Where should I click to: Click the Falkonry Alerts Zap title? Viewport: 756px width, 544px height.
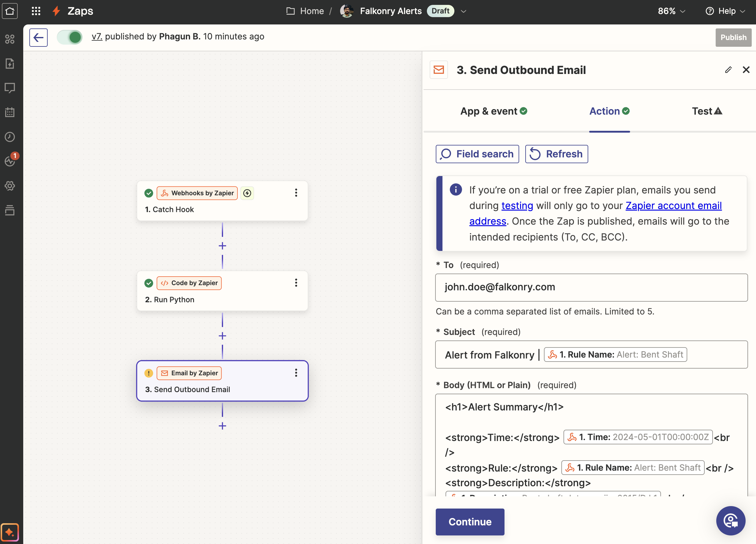tap(391, 11)
